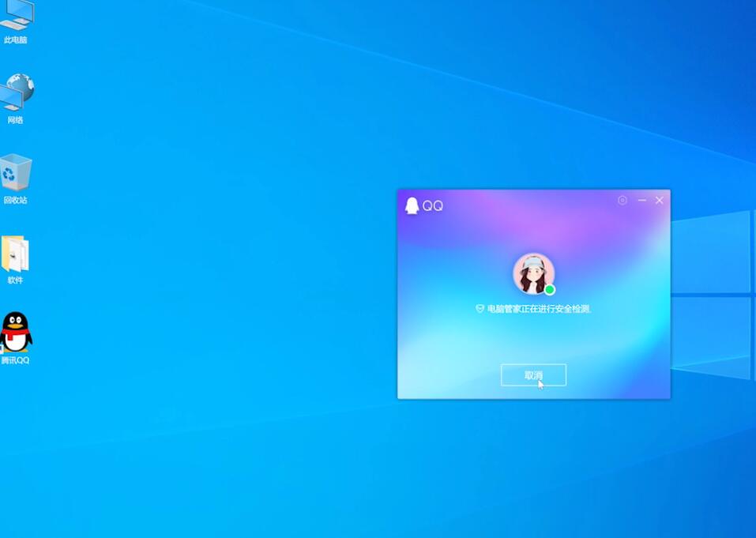The image size is (756, 538).
Task: Click the green online status dot
Action: coord(549,290)
